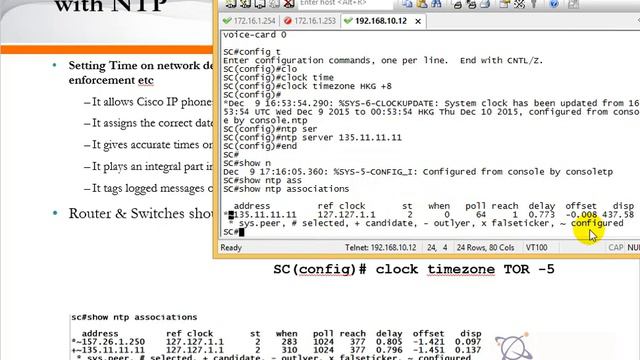This screenshot has height=360, width=640.
Task: Click slide line 'It assigns the correct date'
Action: click(148, 123)
